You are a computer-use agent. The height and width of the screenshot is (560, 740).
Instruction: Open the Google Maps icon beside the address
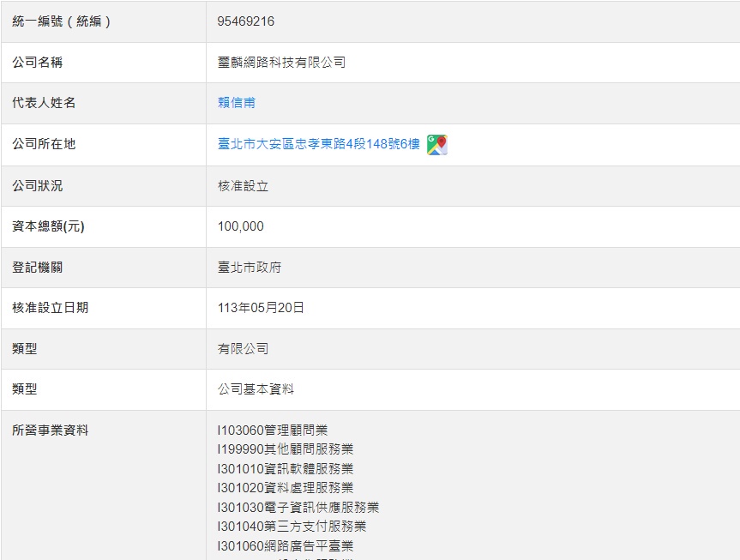click(437, 145)
